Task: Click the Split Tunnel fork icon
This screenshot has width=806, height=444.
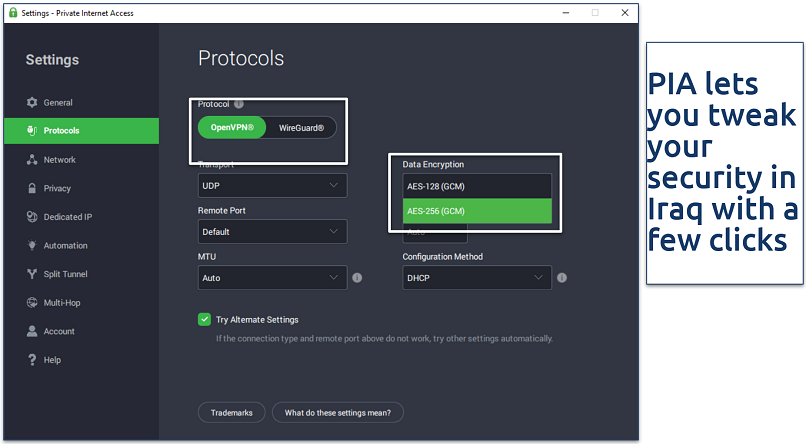Action: point(32,274)
